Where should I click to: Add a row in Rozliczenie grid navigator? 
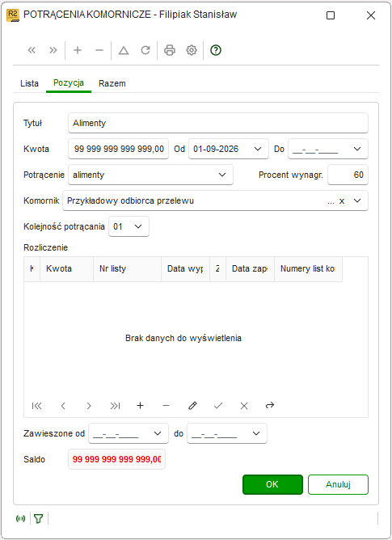pyautogui.click(x=140, y=405)
